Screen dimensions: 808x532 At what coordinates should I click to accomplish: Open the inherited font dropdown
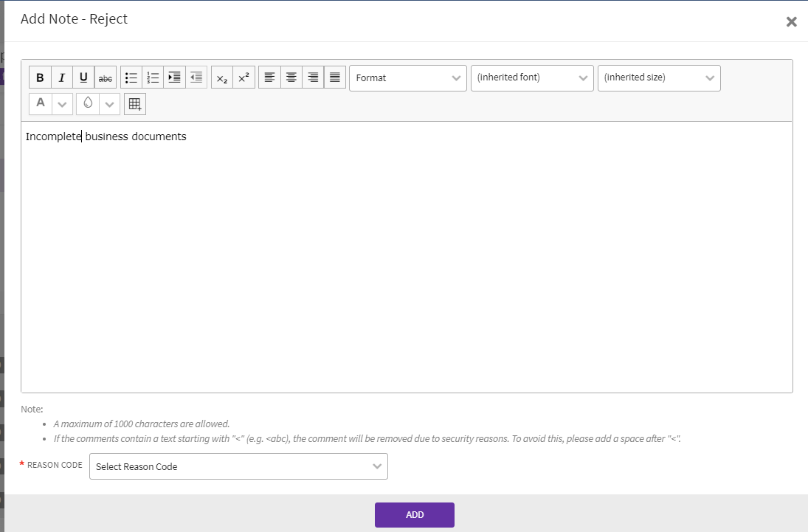point(531,77)
